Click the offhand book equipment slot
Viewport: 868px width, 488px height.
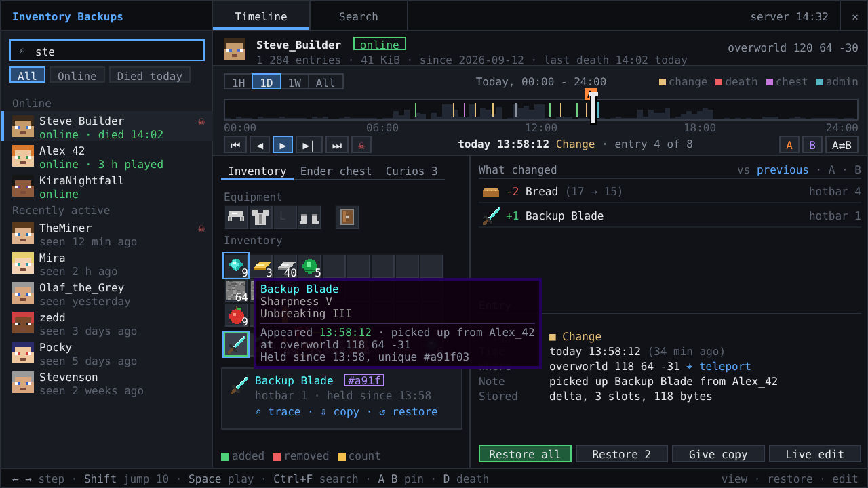[348, 218]
